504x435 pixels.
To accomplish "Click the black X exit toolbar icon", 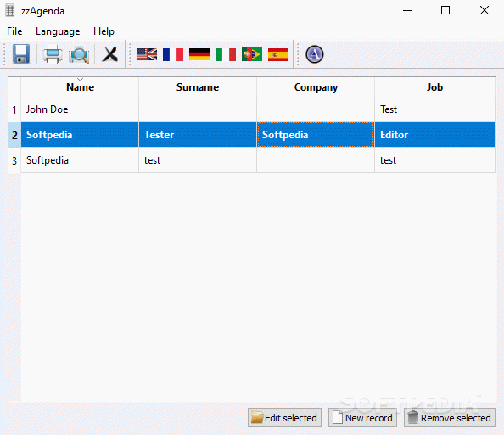I will pos(110,54).
